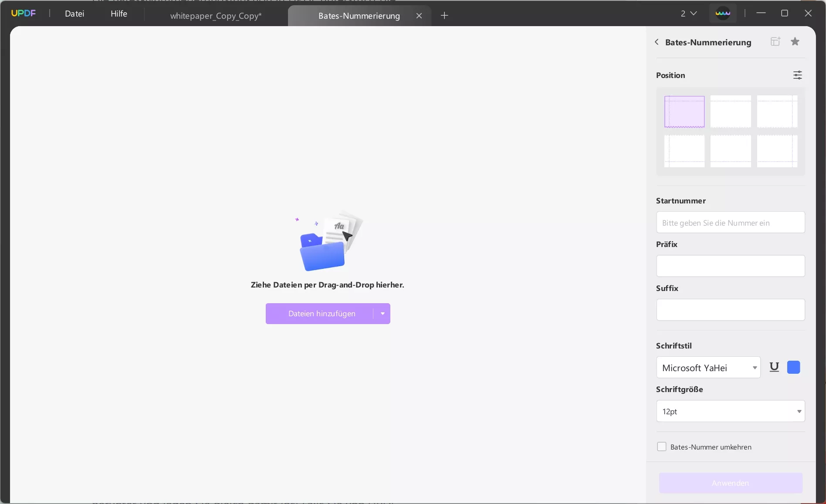This screenshot has width=826, height=504.
Task: Select bottom-left position cell
Action: pyautogui.click(x=684, y=151)
